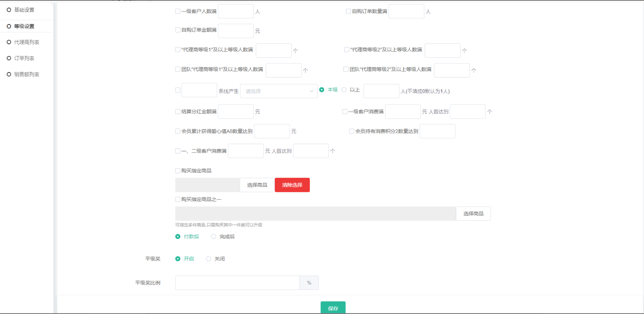Image resolution: width=644 pixels, height=314 pixels.
Task: Open 订单列表 in the sidebar
Action: coord(24,58)
